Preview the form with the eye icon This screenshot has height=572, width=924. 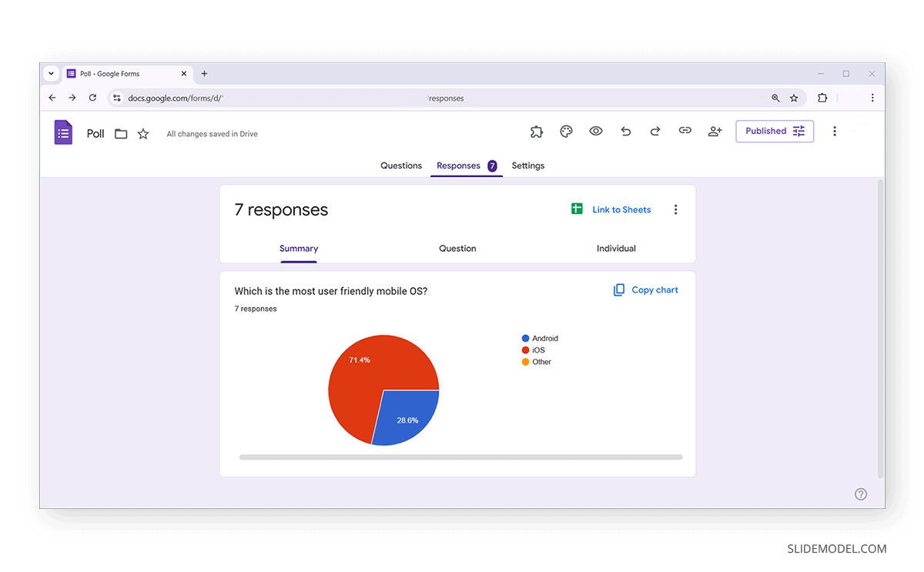pos(596,132)
